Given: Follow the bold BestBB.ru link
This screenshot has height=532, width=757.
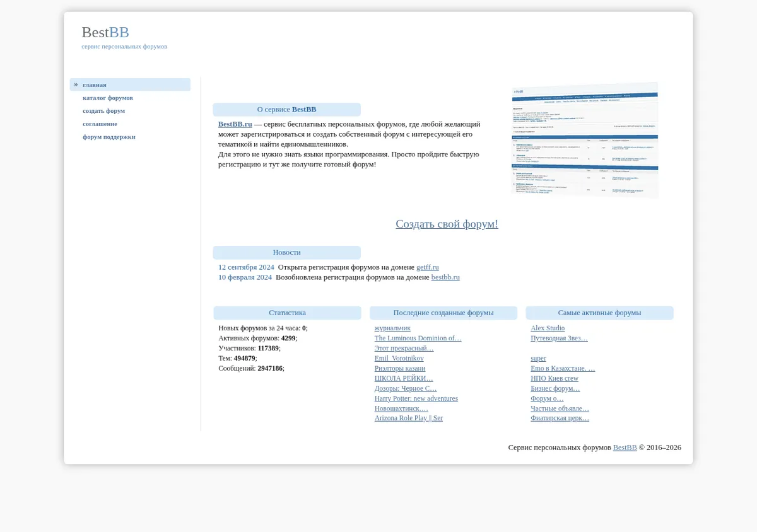Looking at the screenshot, I should (x=235, y=124).
